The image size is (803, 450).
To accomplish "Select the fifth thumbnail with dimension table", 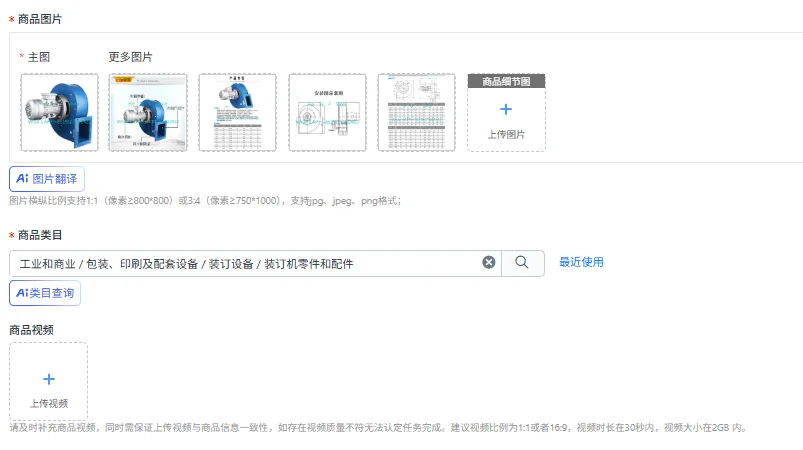I will (x=416, y=112).
